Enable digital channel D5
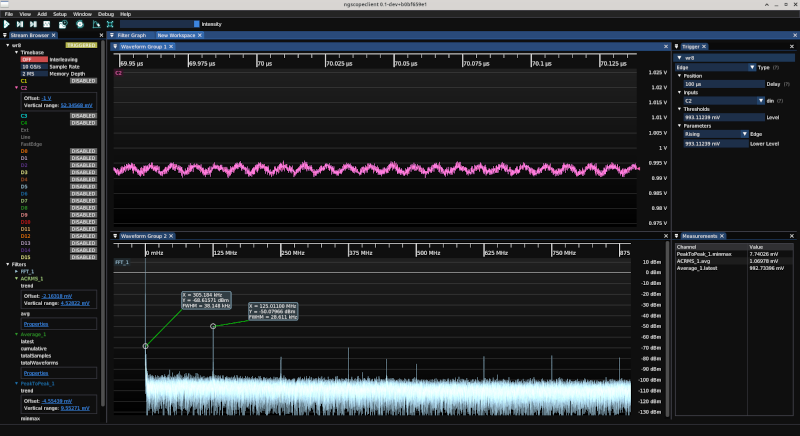The image size is (800, 436). point(83,187)
